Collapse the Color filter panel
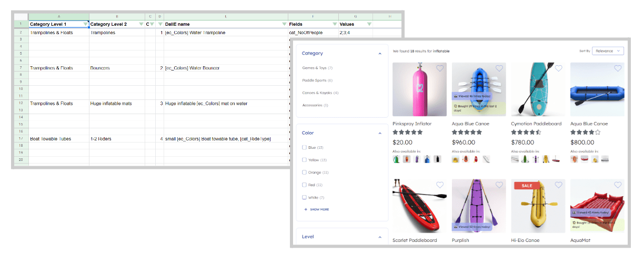Image resolution: width=644 pixels, height=254 pixels. (379, 134)
